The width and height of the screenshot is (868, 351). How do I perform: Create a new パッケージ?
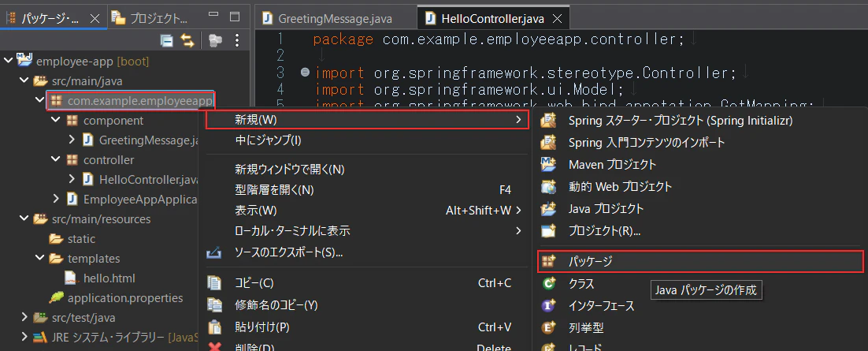pyautogui.click(x=700, y=261)
